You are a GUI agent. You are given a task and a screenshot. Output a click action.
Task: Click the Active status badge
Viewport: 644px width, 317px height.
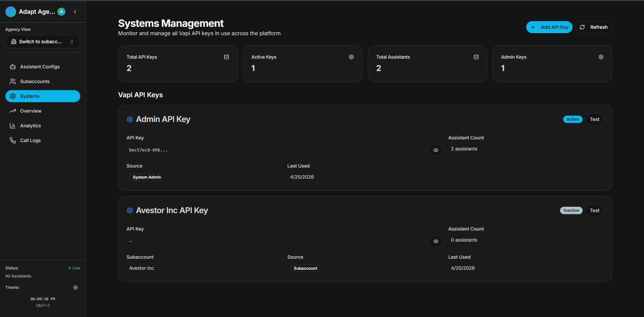pyautogui.click(x=573, y=119)
